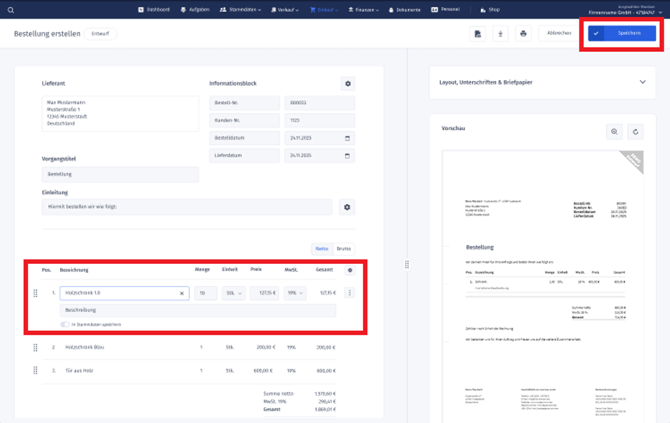Click the print icon in the header
This screenshot has height=423, width=670.
pyautogui.click(x=523, y=33)
